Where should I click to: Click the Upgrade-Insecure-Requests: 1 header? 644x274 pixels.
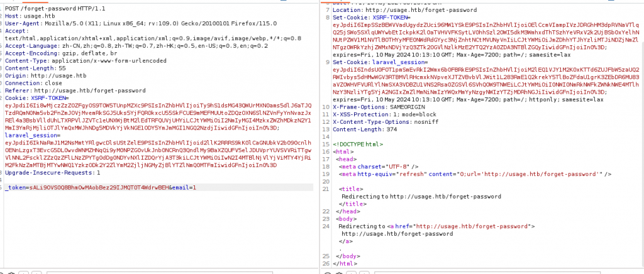click(53, 173)
